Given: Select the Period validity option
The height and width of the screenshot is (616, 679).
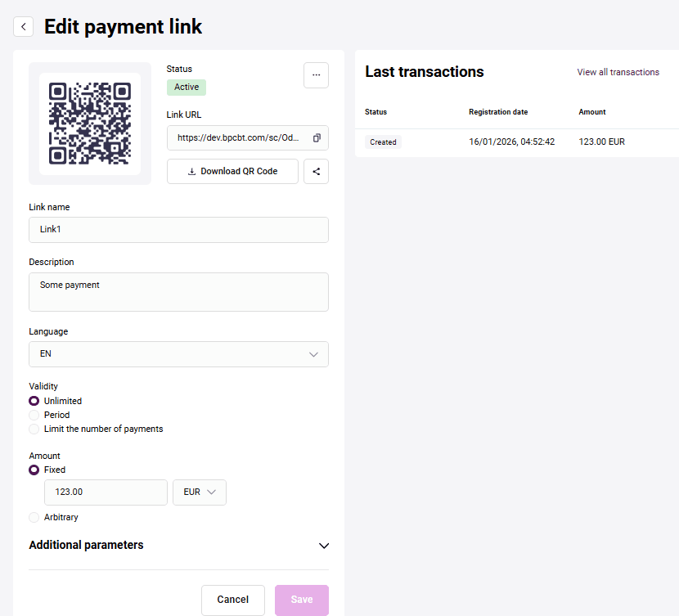Looking at the screenshot, I should (34, 415).
